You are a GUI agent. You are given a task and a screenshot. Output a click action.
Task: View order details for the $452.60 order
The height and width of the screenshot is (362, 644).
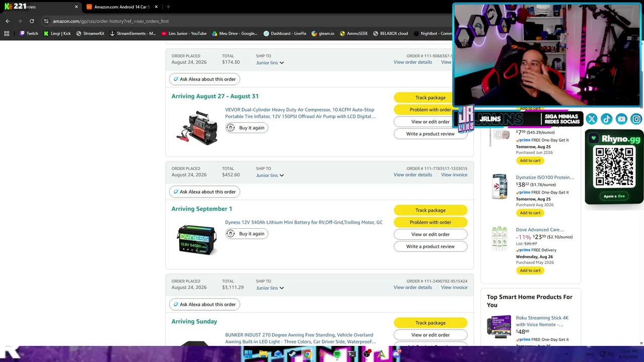(413, 175)
